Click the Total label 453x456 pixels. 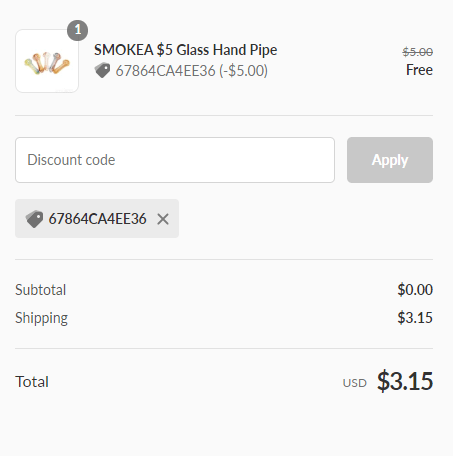point(32,382)
